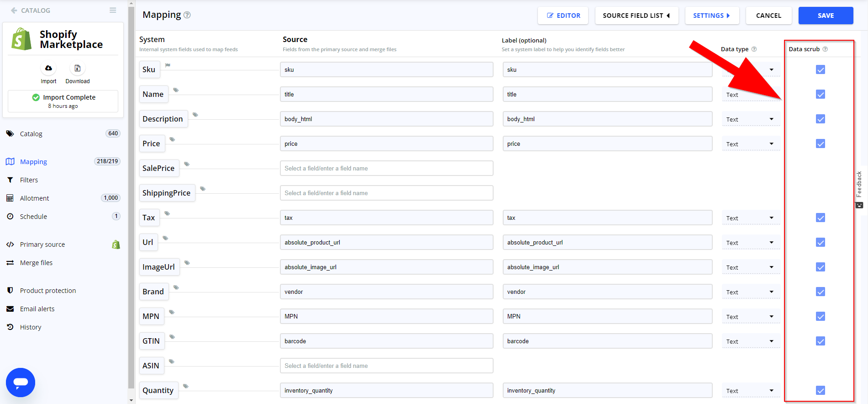Image resolution: width=868 pixels, height=404 pixels.
Task: Click the tag icon next to MPN
Action: 172,312
